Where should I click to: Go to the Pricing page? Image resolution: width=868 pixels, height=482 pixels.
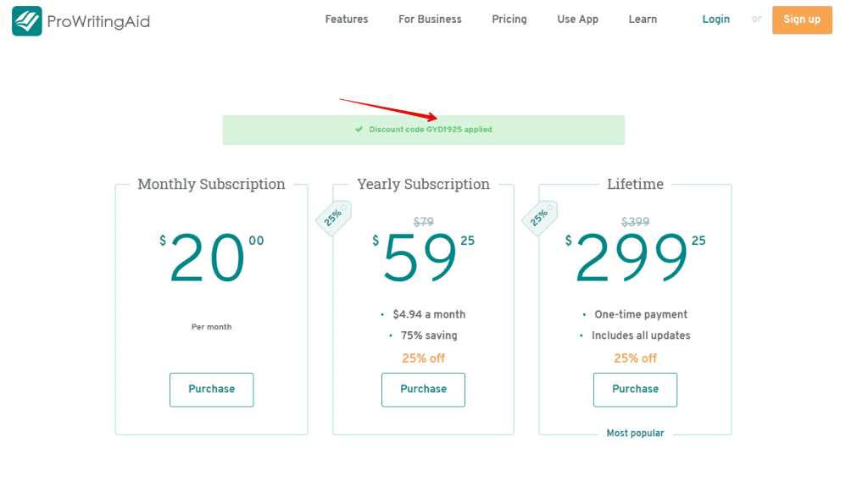coord(509,19)
